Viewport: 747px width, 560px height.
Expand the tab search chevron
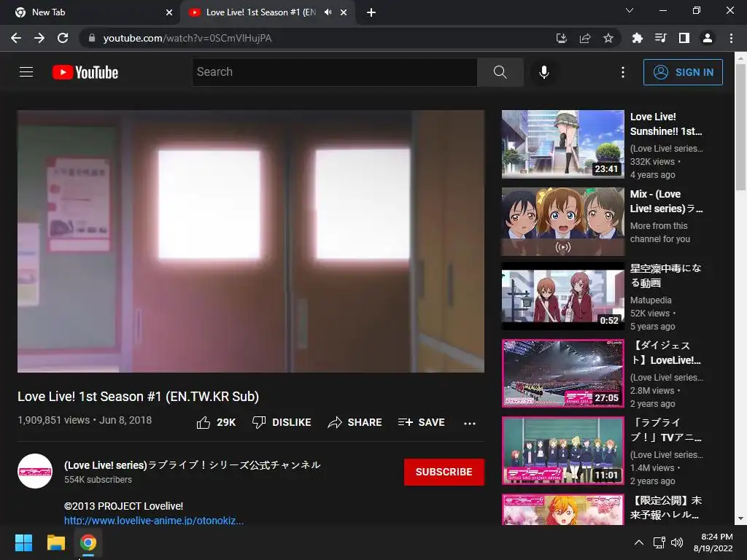pyautogui.click(x=630, y=10)
